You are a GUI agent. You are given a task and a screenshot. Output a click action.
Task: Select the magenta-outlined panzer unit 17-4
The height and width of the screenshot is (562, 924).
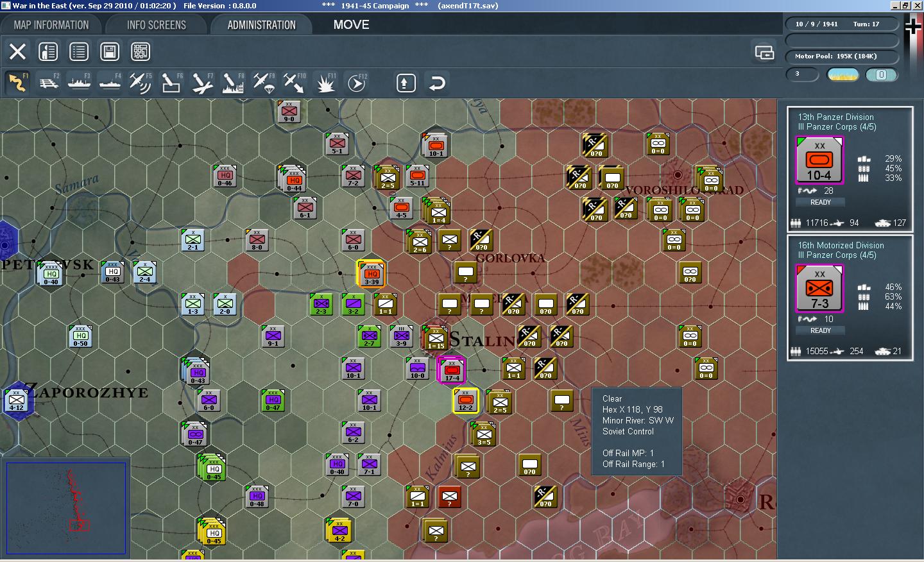451,370
